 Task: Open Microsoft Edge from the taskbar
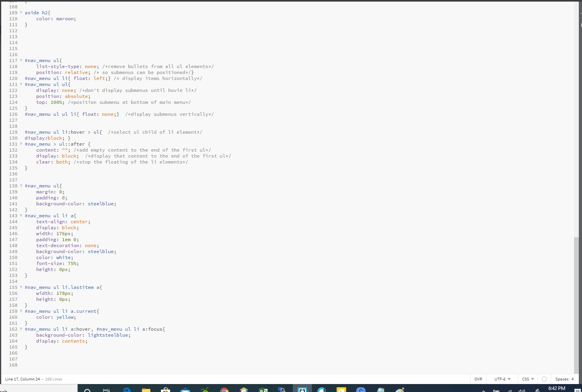click(x=127, y=390)
